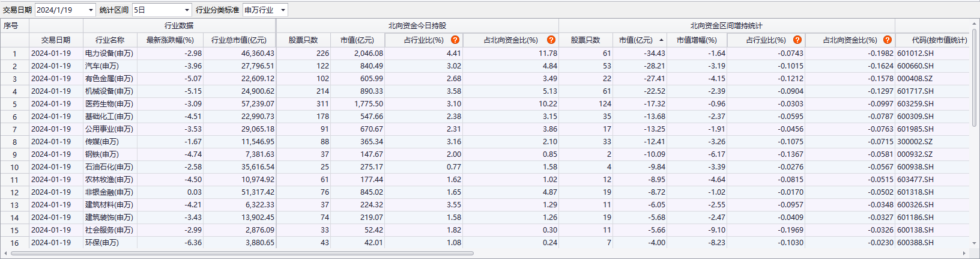The width and height of the screenshot is (980, 259).
Task: Click the horizontal scrollbar left arrow
Action: click(x=6, y=253)
